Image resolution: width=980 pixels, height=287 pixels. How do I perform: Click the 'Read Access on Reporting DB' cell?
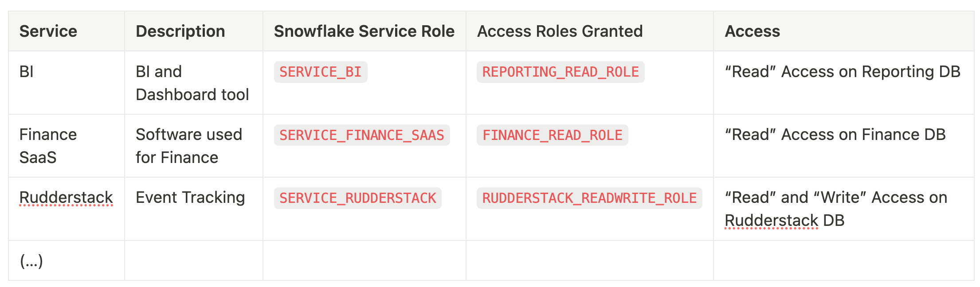(842, 72)
